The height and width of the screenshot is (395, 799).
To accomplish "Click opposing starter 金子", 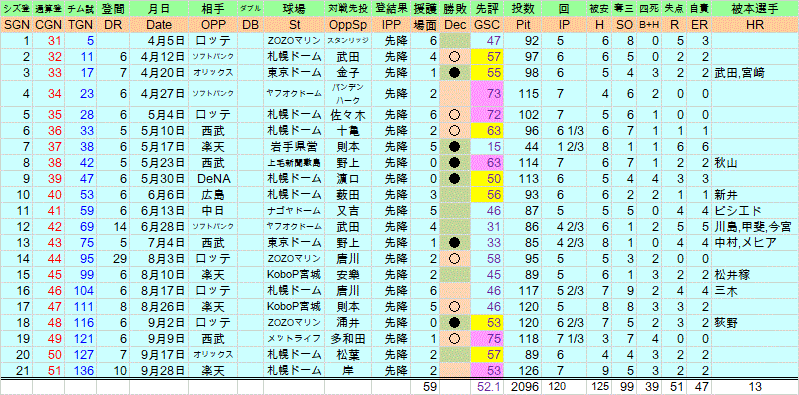I will pos(348,73).
